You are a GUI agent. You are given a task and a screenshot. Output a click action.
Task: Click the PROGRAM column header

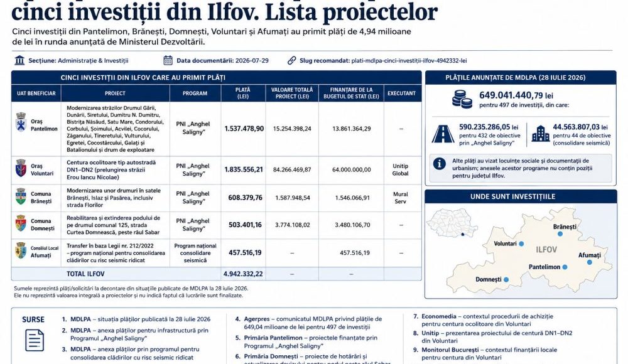point(195,94)
